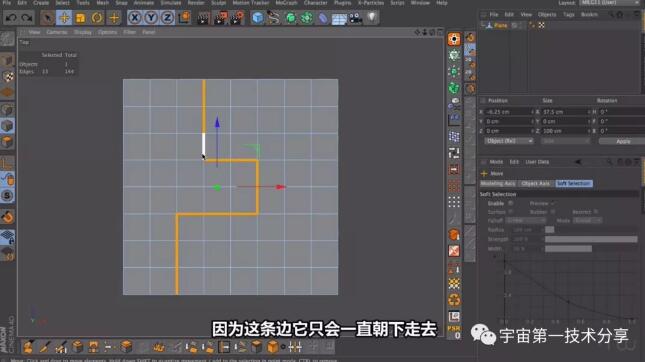The width and height of the screenshot is (645, 362).
Task: Add a Cube primitive object
Action: click(258, 18)
